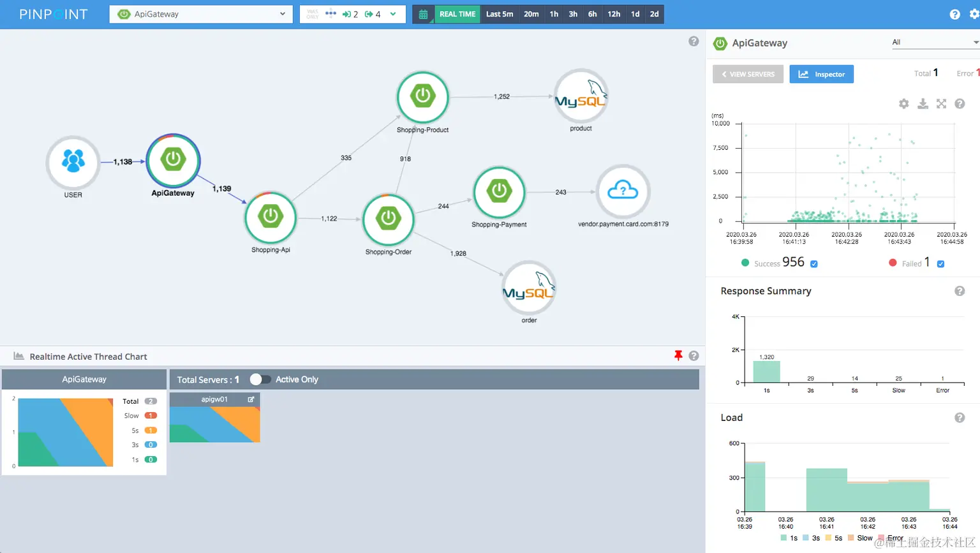Viewport: 980px width, 553px height.
Task: Select the Shopping-Product node
Action: click(422, 97)
